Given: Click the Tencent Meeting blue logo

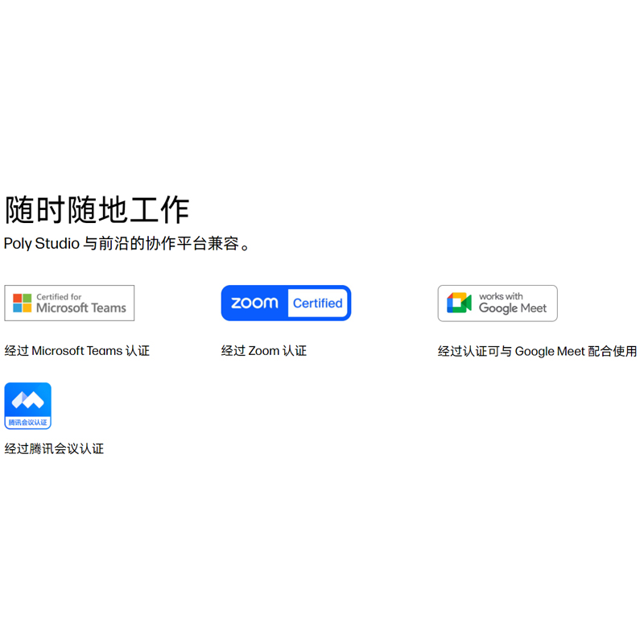Looking at the screenshot, I should click(x=27, y=399).
